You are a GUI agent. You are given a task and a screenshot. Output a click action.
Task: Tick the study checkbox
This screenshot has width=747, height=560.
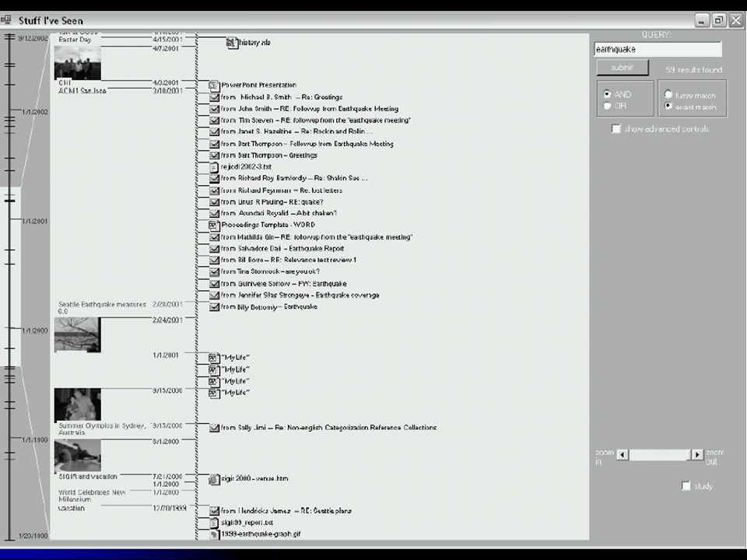[x=686, y=485]
